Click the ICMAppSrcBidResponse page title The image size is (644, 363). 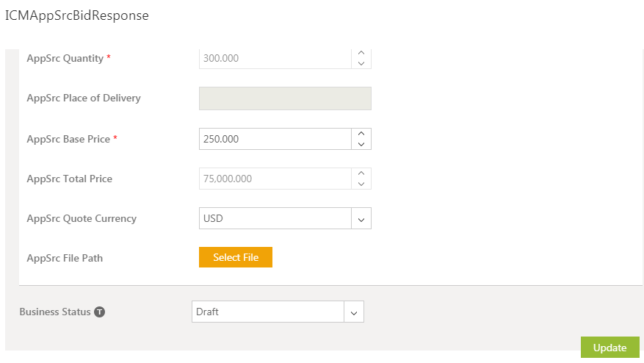click(x=77, y=15)
